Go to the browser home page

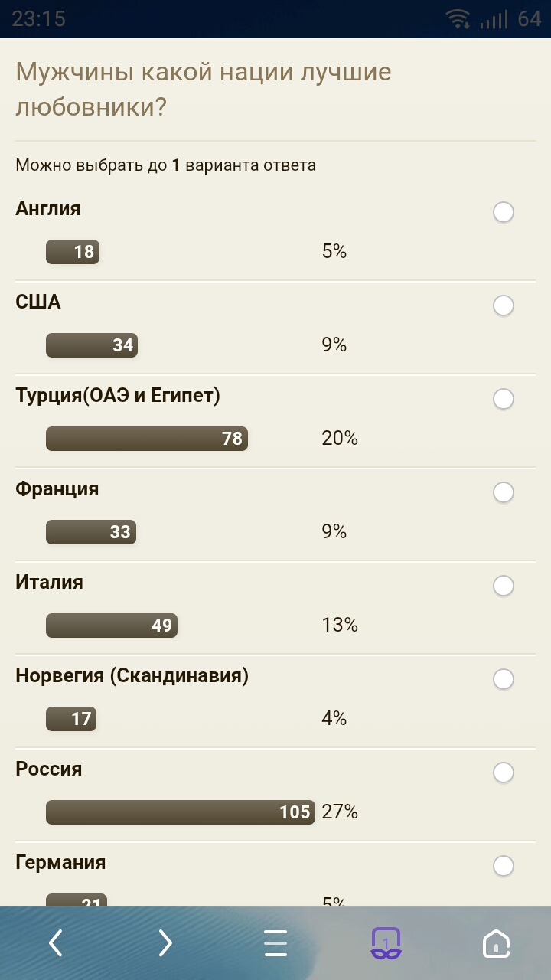click(x=496, y=943)
